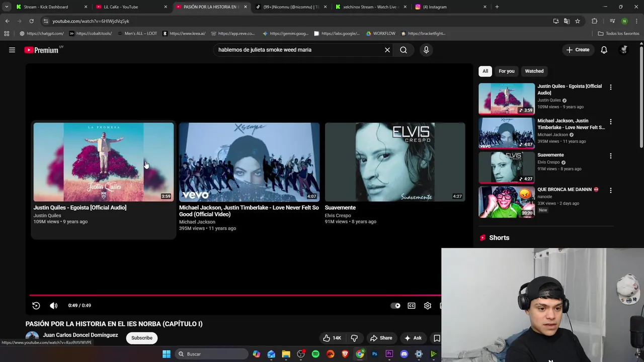
Task: Open more options for QUE BRONCA ME DANNN
Action: (611, 191)
